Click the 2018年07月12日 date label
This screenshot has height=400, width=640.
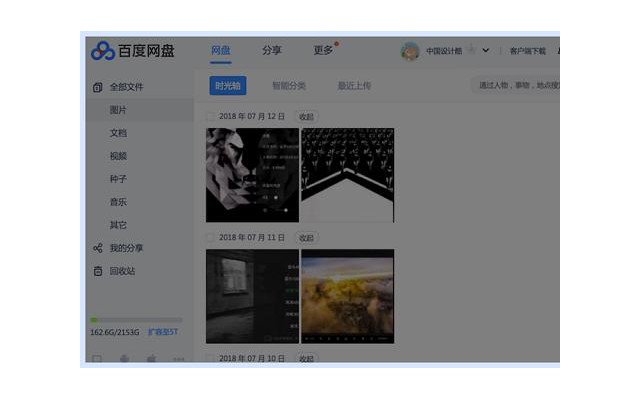pyautogui.click(x=252, y=117)
